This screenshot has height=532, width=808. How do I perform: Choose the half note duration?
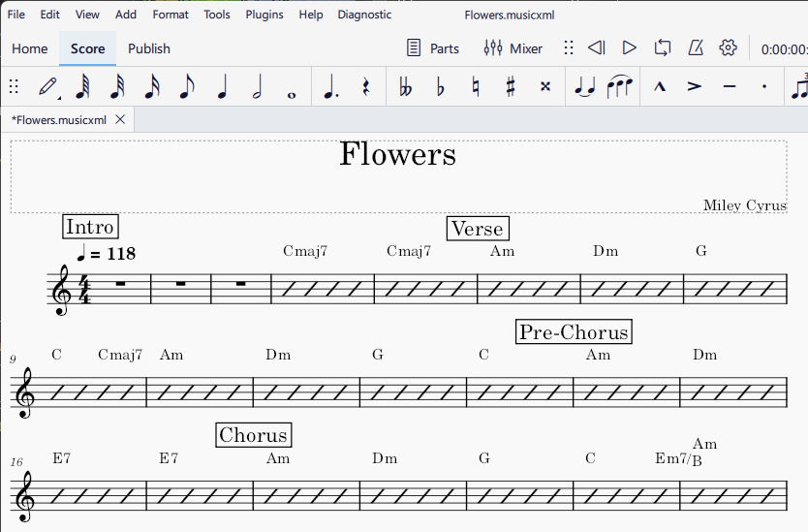point(257,87)
